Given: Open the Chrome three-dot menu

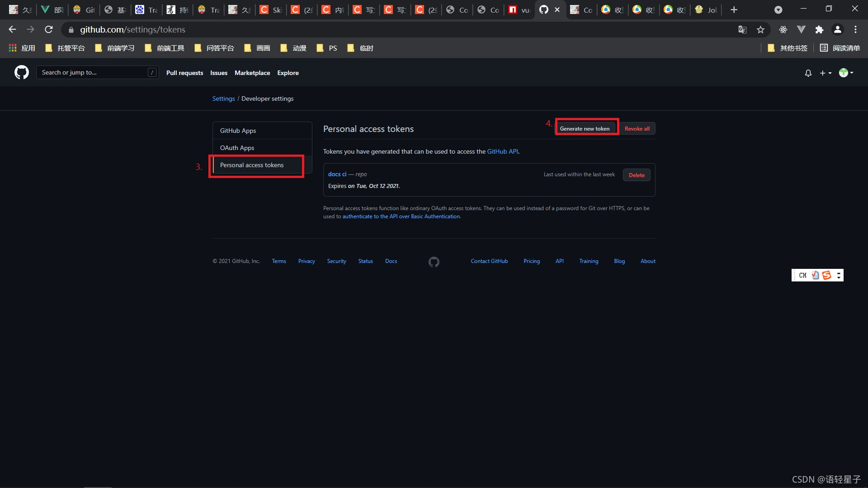Looking at the screenshot, I should click(855, 30).
